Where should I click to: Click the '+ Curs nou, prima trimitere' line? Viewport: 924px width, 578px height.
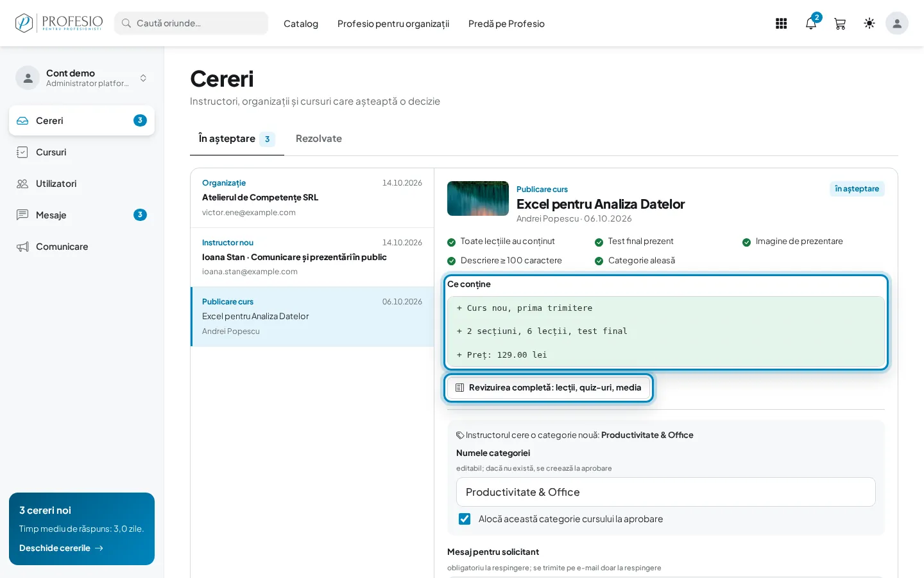524,308
